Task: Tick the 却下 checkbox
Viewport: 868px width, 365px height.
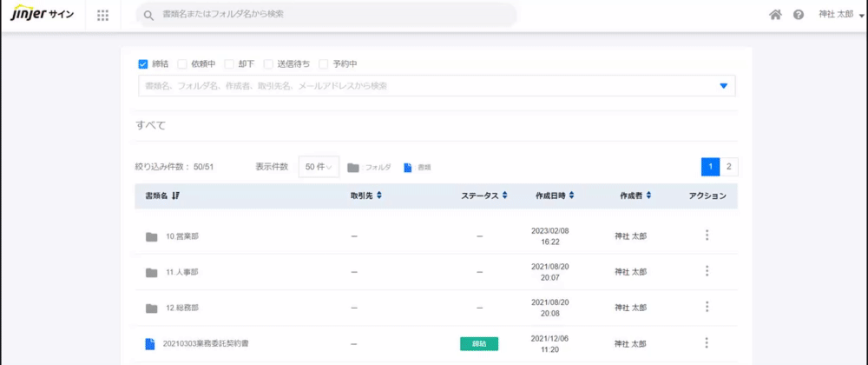Action: pyautogui.click(x=228, y=64)
